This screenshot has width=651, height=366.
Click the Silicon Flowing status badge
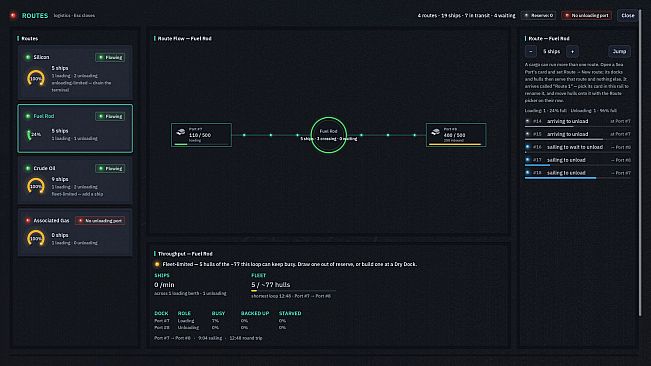click(x=110, y=57)
